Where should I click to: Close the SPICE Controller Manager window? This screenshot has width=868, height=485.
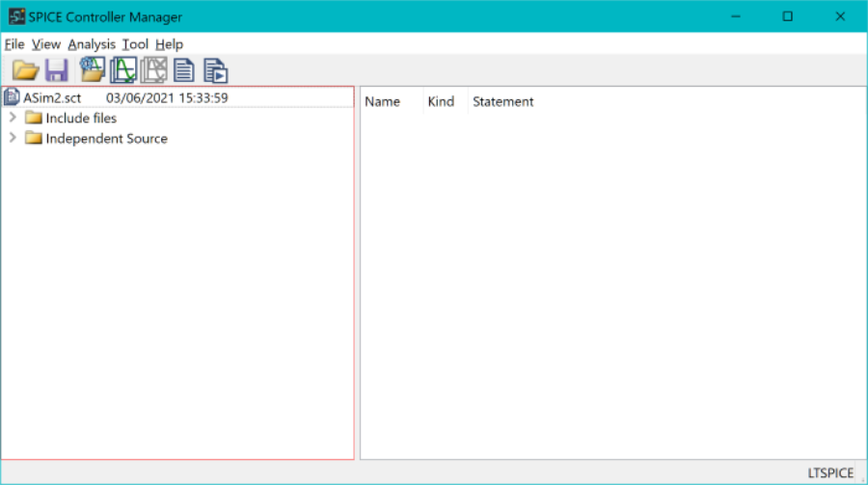(840, 16)
